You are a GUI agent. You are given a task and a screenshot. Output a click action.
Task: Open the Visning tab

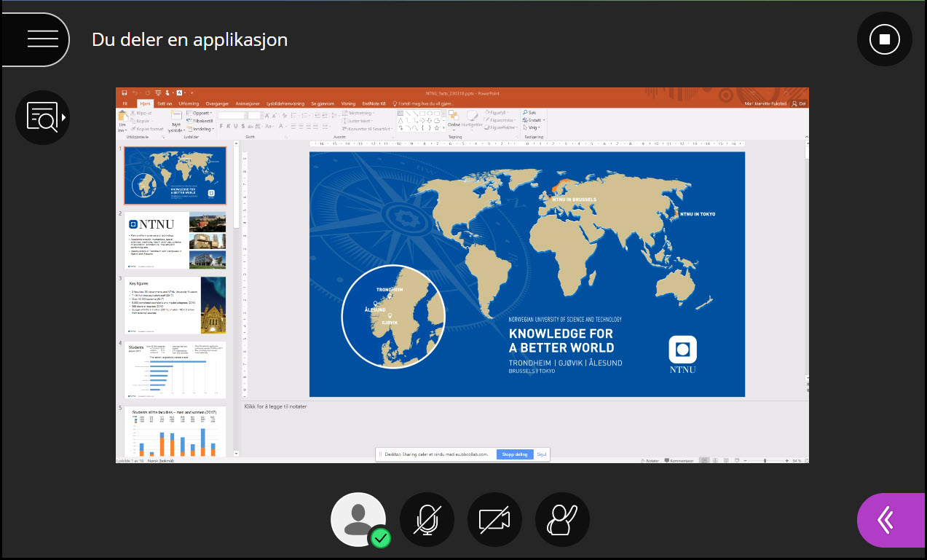[x=348, y=104]
